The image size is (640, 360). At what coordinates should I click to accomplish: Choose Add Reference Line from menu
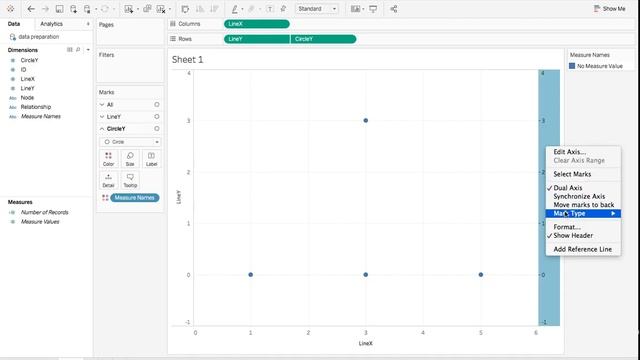(x=583, y=249)
